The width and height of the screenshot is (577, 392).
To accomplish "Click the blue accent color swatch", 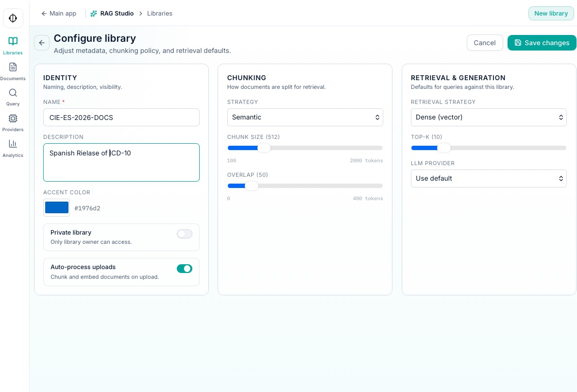I will point(57,207).
